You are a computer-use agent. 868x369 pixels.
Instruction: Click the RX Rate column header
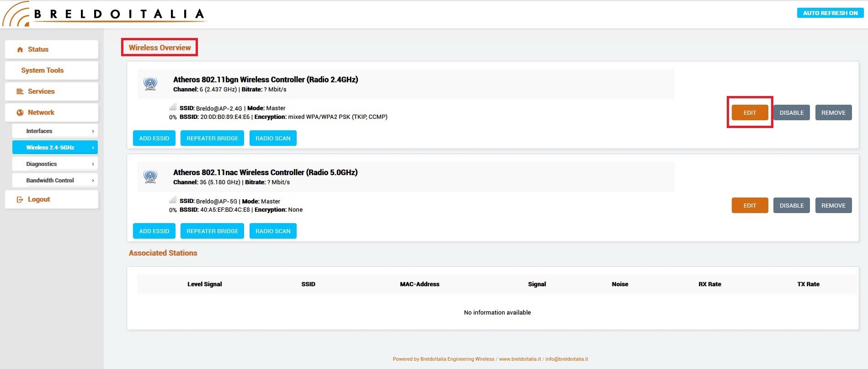709,284
